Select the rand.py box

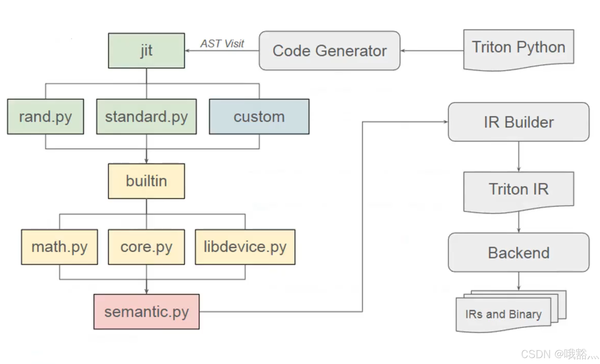click(45, 116)
